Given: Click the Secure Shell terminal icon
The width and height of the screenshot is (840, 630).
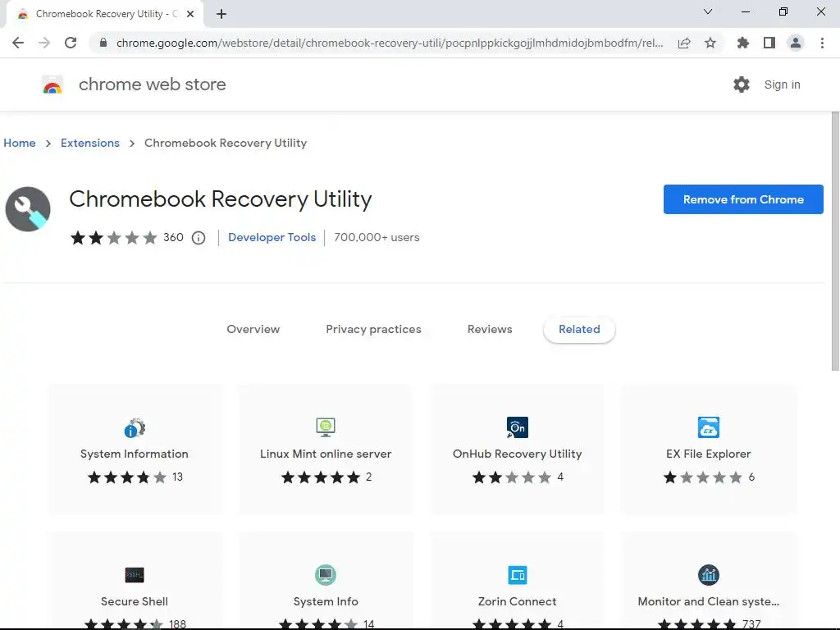Looking at the screenshot, I should (135, 575).
